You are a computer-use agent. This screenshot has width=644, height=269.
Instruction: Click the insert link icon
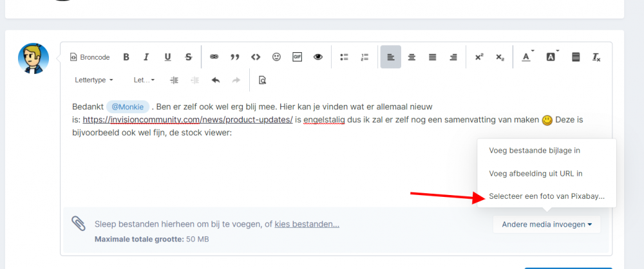[214, 57]
